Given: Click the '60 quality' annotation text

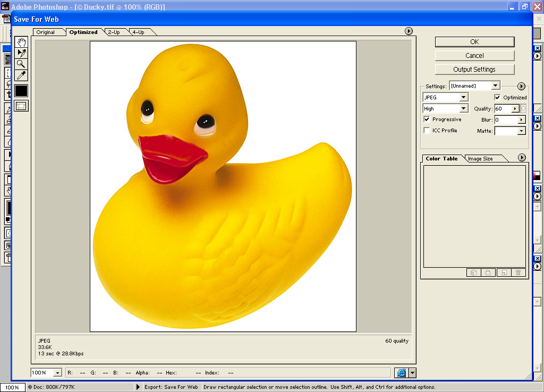Looking at the screenshot, I should 397,340.
